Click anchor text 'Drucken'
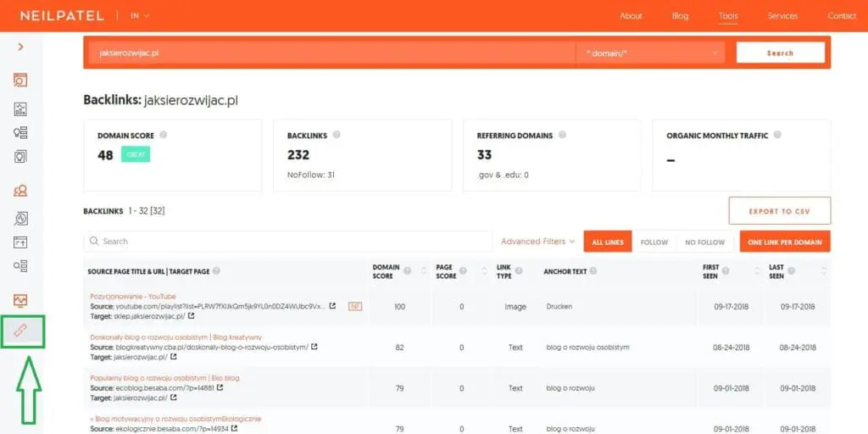 point(559,306)
